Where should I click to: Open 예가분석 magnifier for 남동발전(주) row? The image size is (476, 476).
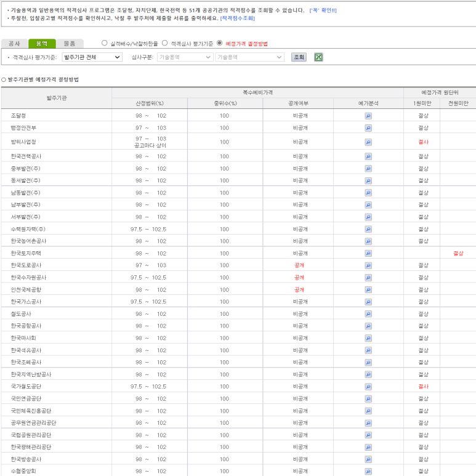click(368, 193)
